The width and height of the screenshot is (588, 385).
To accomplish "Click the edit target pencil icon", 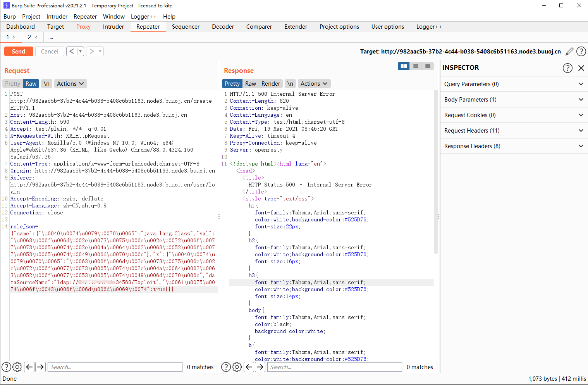I will click(x=569, y=52).
